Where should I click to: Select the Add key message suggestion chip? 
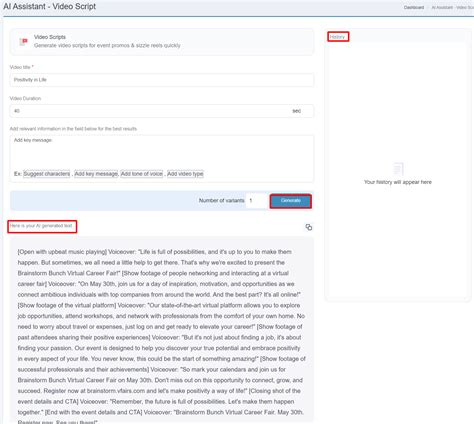coord(96,174)
